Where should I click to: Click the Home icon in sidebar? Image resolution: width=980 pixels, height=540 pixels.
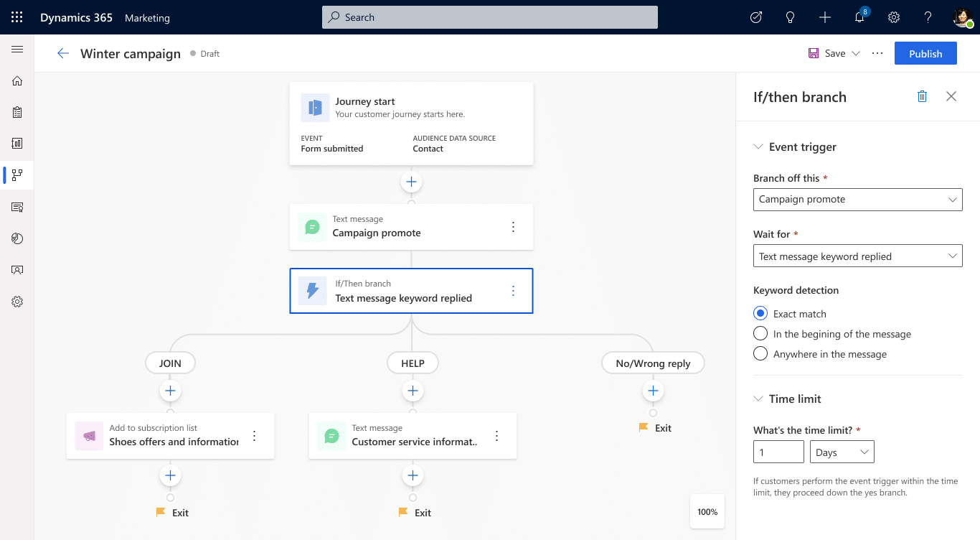coord(17,81)
